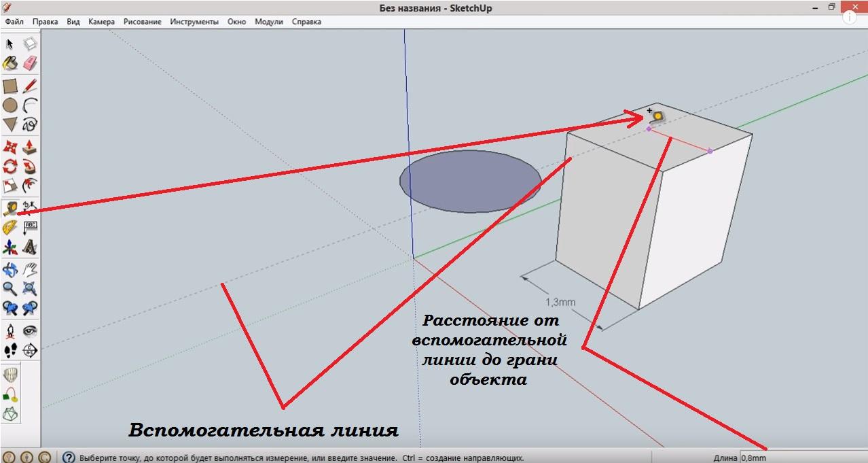Click the question mark status bar help icon
Screen dimensions: 868x463
69,458
